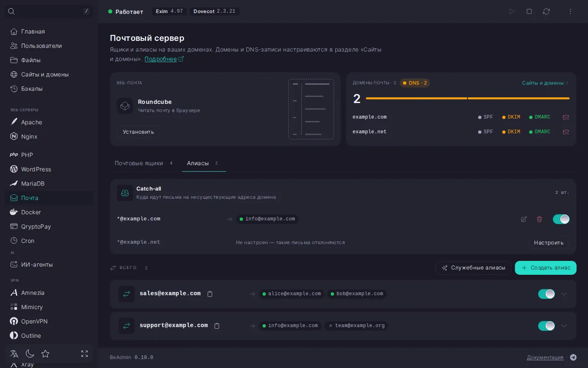Navigate to Пользователи in the sidebar
The height and width of the screenshot is (368, 588).
(x=49, y=46)
